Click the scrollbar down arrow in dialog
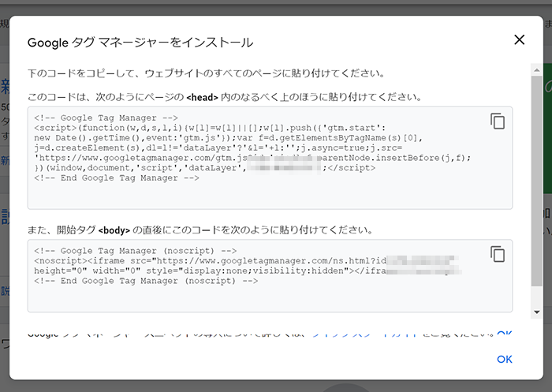 536,312
